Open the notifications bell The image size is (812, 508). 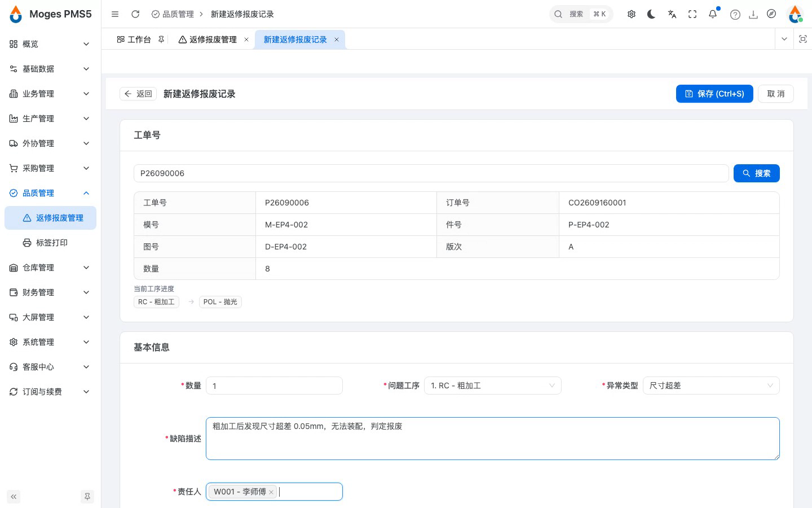(713, 14)
